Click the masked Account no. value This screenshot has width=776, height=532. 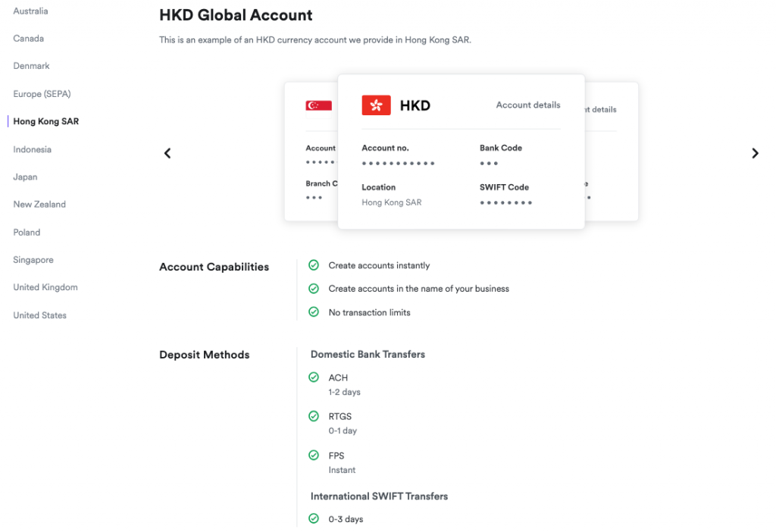tap(398, 163)
